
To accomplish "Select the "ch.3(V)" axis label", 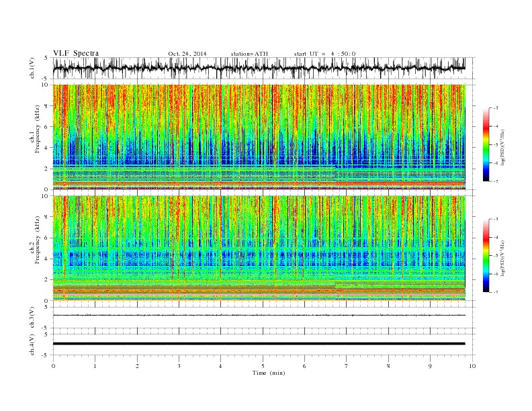I will tap(32, 318).
